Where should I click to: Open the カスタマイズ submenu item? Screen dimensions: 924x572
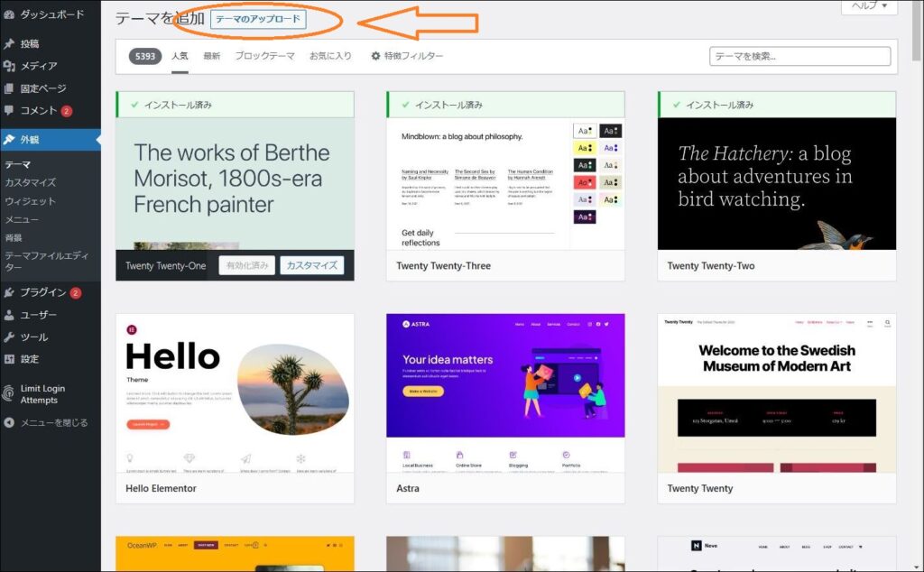pyautogui.click(x=31, y=182)
